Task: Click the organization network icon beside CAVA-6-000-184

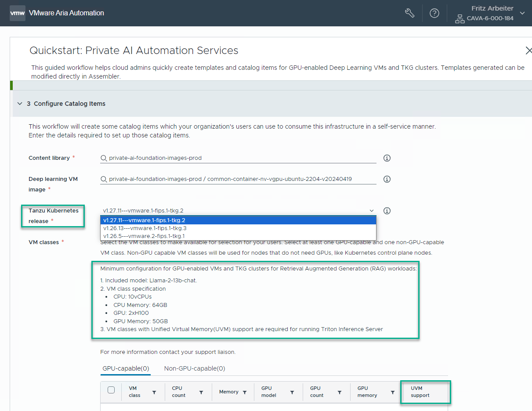Action: coord(460,19)
